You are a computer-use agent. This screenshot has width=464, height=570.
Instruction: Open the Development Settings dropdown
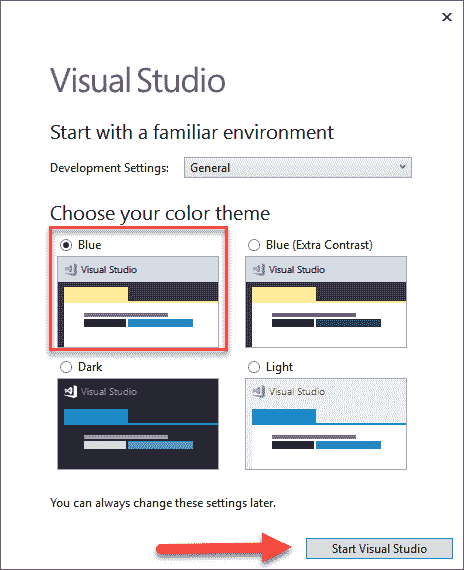tap(298, 168)
